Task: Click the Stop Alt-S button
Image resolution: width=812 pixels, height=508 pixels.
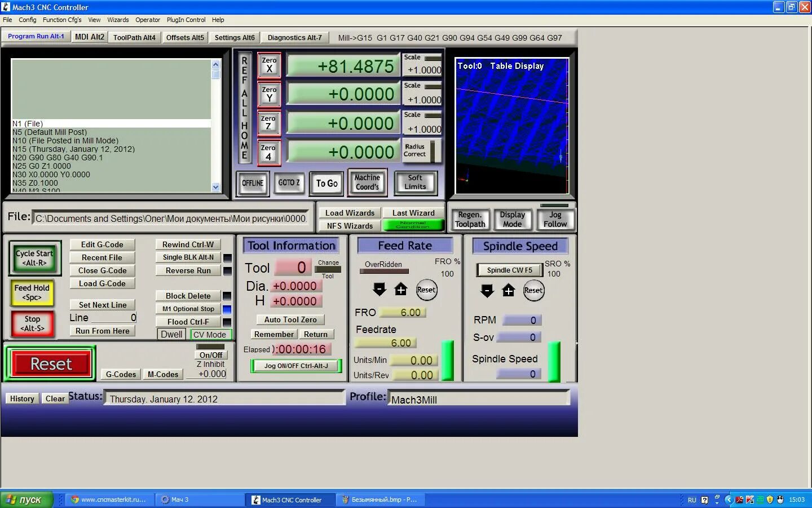Action: point(32,323)
